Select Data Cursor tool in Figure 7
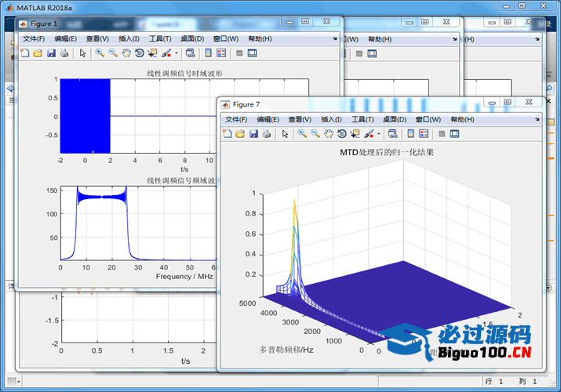This screenshot has height=392, width=561. point(355,134)
